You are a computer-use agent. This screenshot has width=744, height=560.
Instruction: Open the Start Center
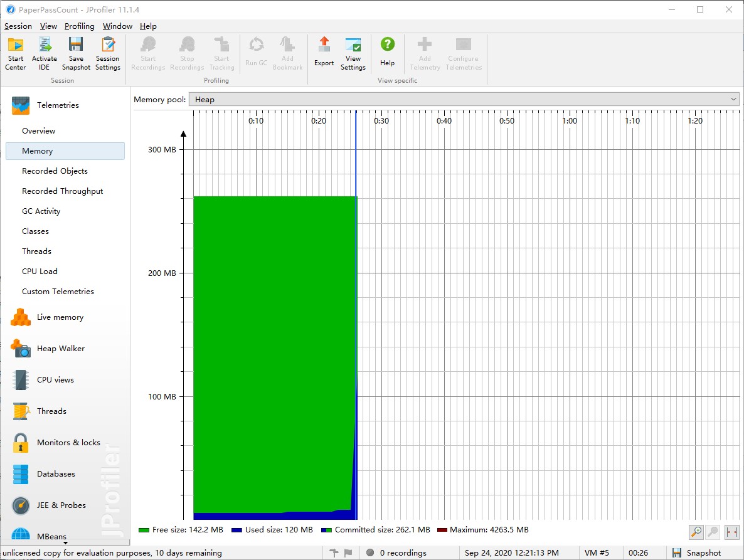coord(15,53)
